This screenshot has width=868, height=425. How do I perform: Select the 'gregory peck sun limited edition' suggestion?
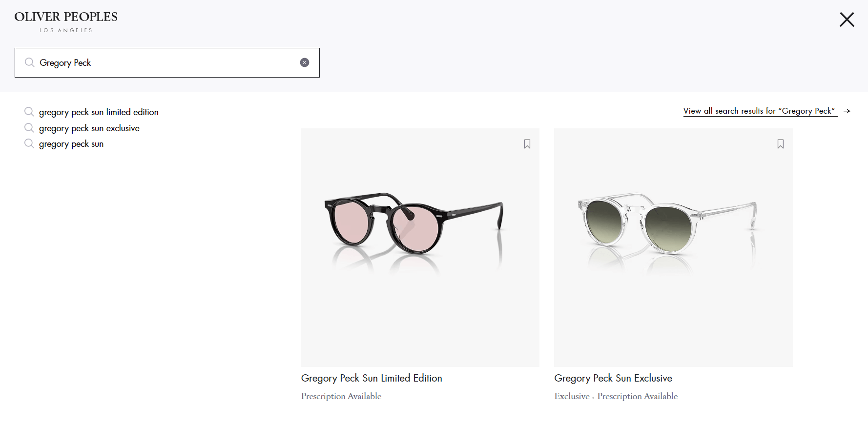coord(99,112)
